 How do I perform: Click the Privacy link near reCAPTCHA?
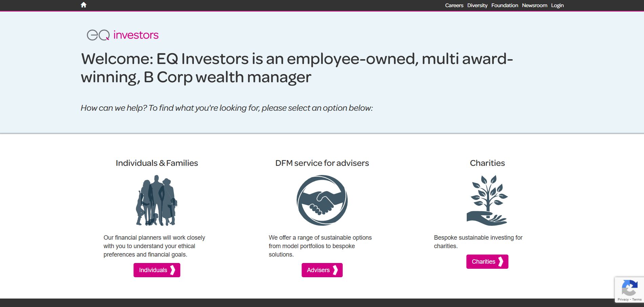click(623, 299)
